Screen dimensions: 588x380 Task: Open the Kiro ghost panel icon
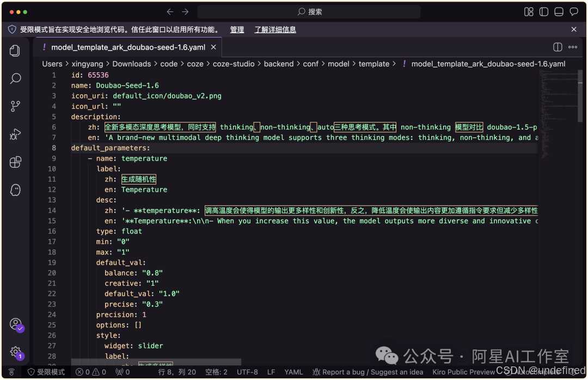(x=15, y=190)
